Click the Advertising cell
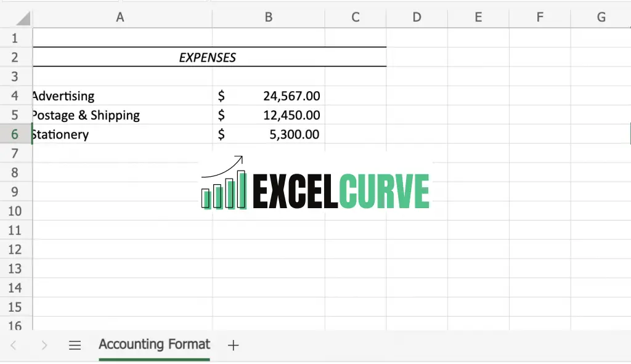Image resolution: width=631 pixels, height=364 pixels. pyautogui.click(x=123, y=95)
